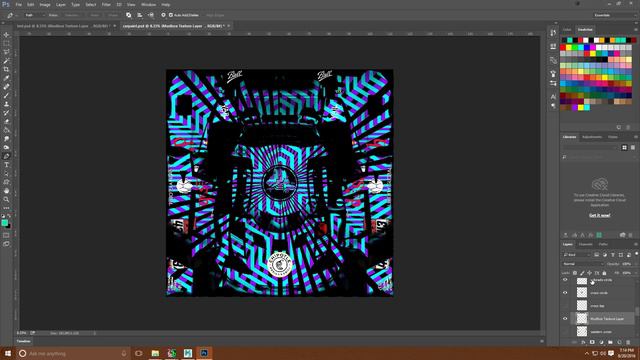Image resolution: width=640 pixels, height=360 pixels.
Task: Select the Crop tool
Action: tap(7, 69)
